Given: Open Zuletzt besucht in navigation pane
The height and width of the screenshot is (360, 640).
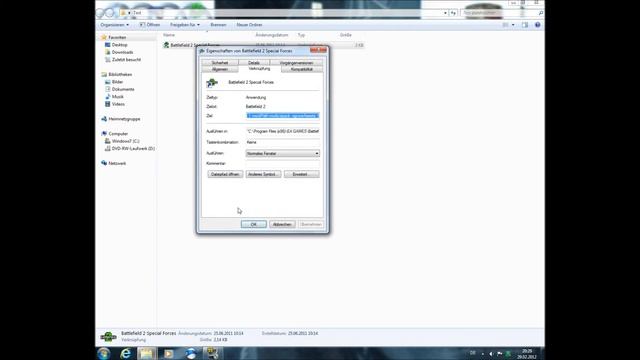Looking at the screenshot, I should click(x=126, y=60).
